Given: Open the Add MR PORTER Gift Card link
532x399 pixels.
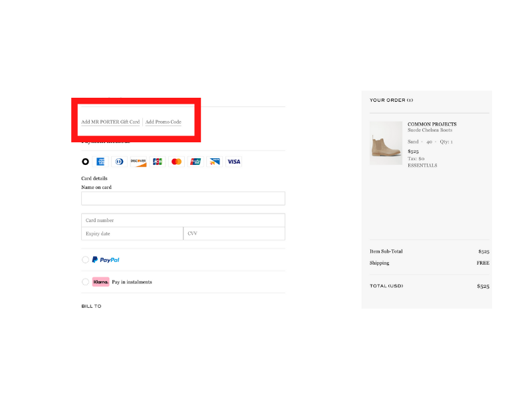Looking at the screenshot, I should pyautogui.click(x=110, y=122).
